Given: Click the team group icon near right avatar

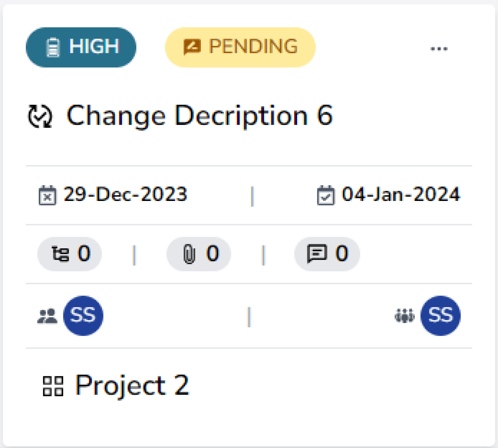Looking at the screenshot, I should click(405, 317).
